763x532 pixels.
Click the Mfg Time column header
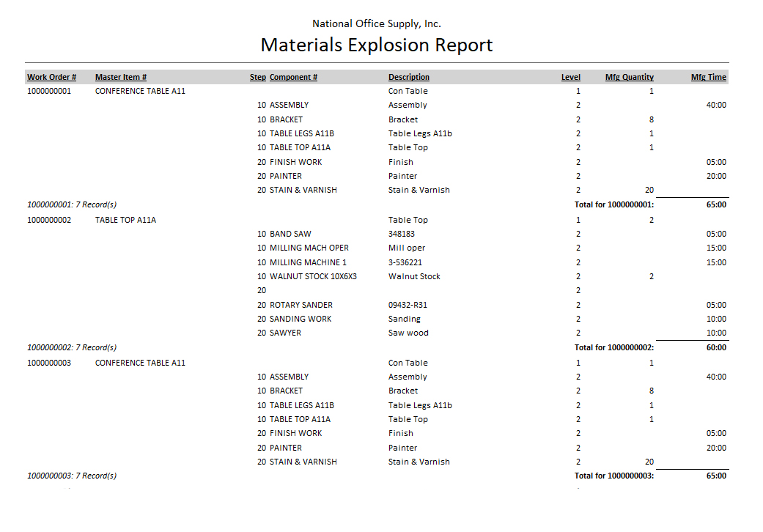[708, 77]
